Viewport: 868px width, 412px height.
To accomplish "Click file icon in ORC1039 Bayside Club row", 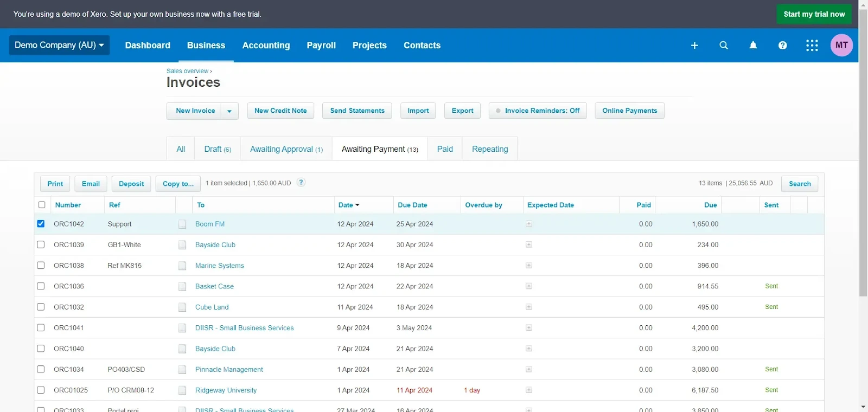I will [x=182, y=245].
